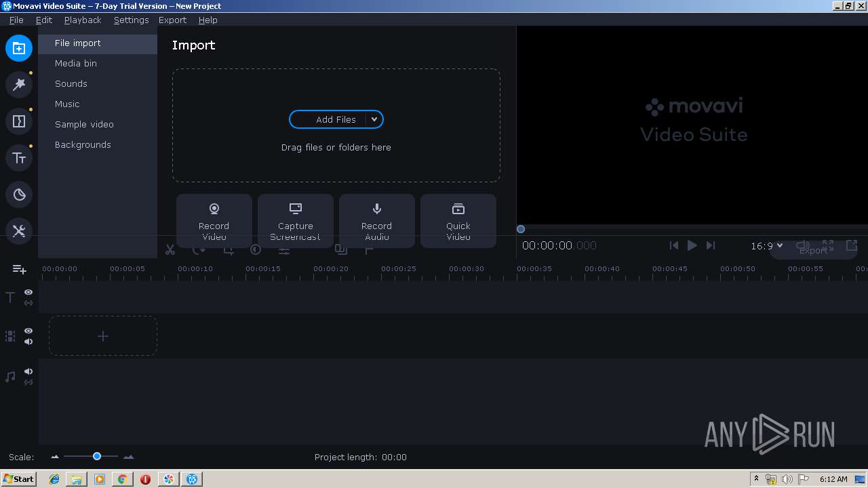Click the Windows Start button
The width and height of the screenshot is (868, 488).
(18, 479)
